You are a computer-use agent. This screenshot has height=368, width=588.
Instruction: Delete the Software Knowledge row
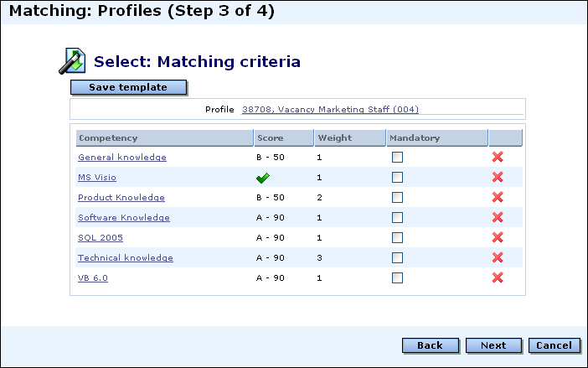click(498, 217)
